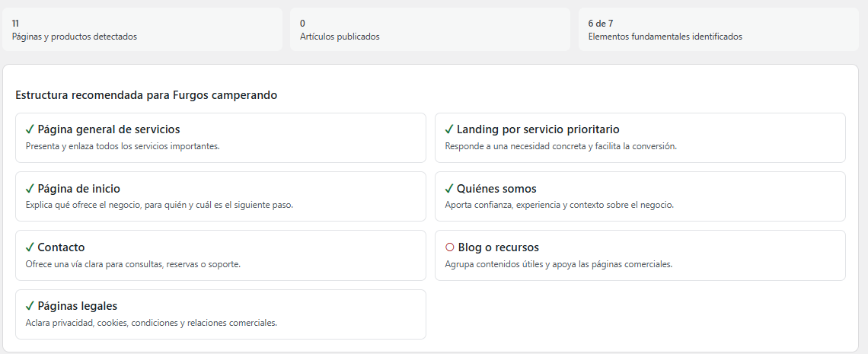Click description 'Responde a una necesidad concreta y facilita la conversión.'
The width and height of the screenshot is (868, 354).
(x=561, y=147)
